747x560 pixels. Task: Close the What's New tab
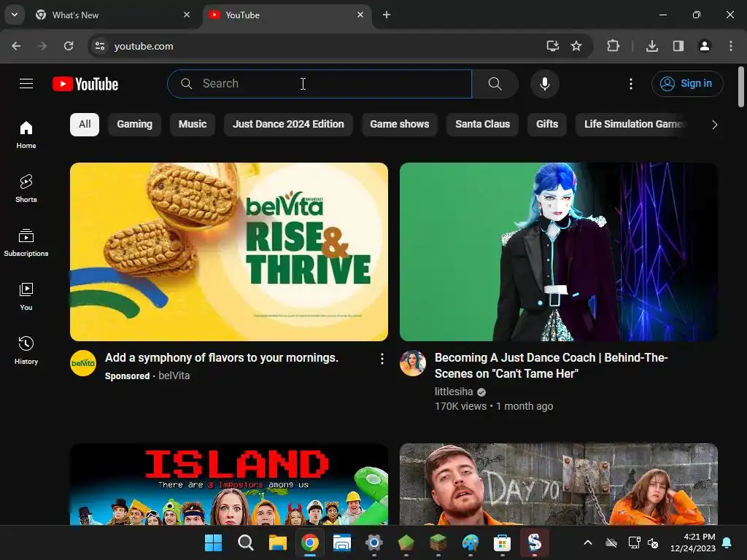pyautogui.click(x=187, y=15)
